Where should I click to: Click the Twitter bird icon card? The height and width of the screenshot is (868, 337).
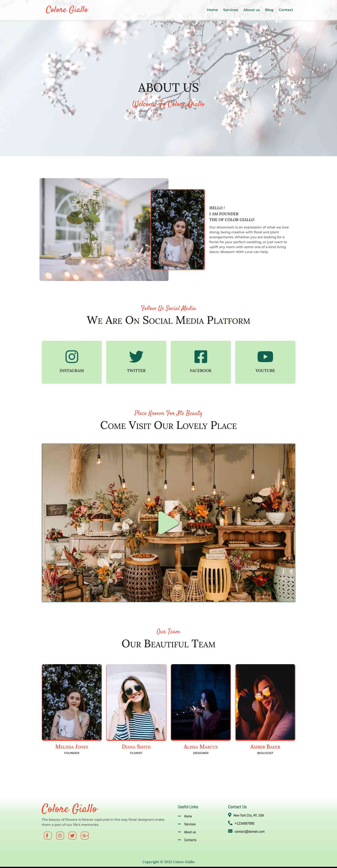pyautogui.click(x=136, y=362)
